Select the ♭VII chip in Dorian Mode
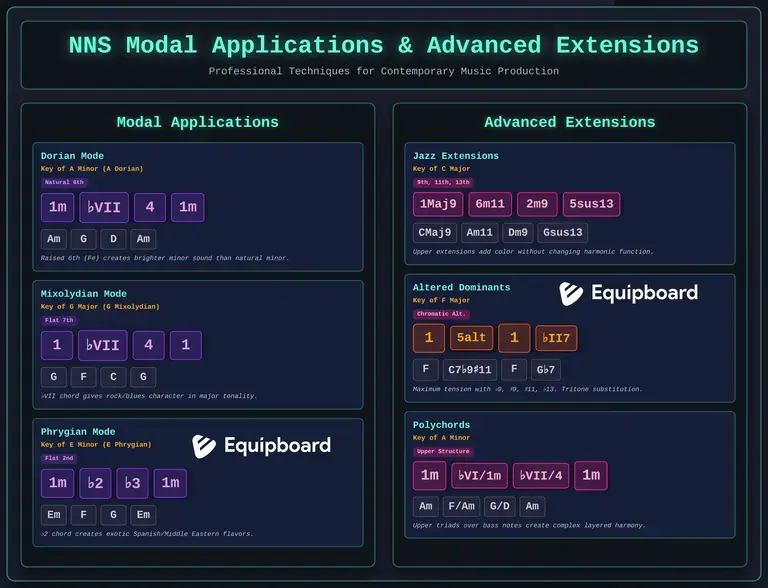The width and height of the screenshot is (768, 588). click(104, 207)
